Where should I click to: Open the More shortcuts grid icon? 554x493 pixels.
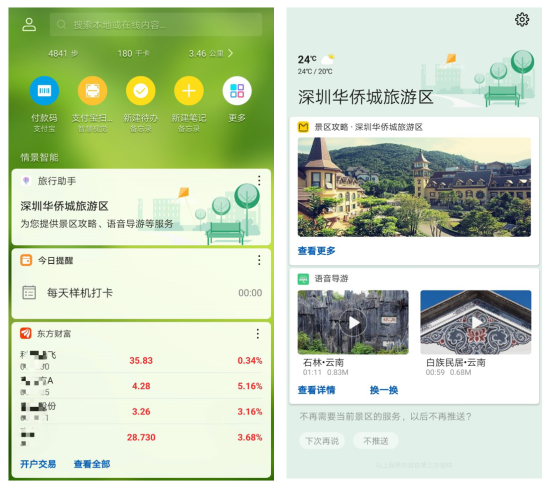(237, 91)
